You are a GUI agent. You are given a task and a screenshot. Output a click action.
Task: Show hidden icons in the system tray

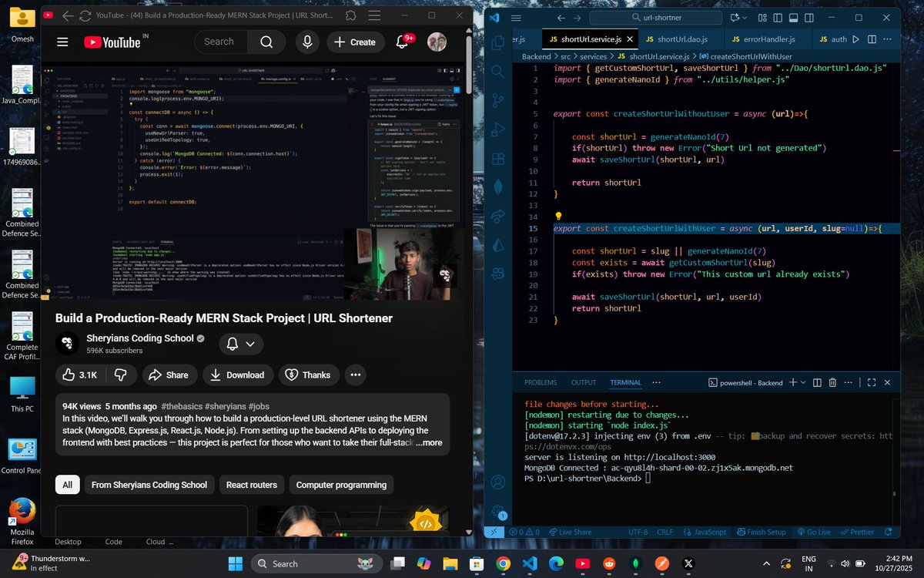(x=766, y=563)
